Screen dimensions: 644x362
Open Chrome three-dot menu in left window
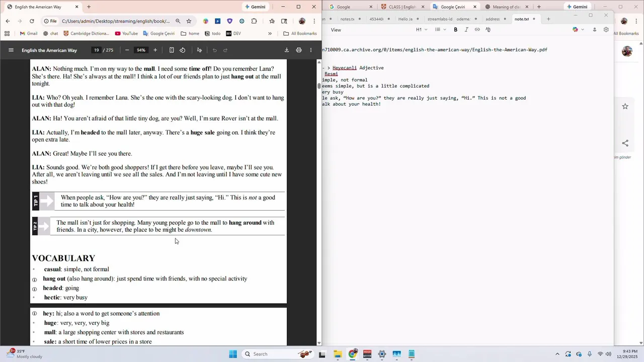pos(314,21)
